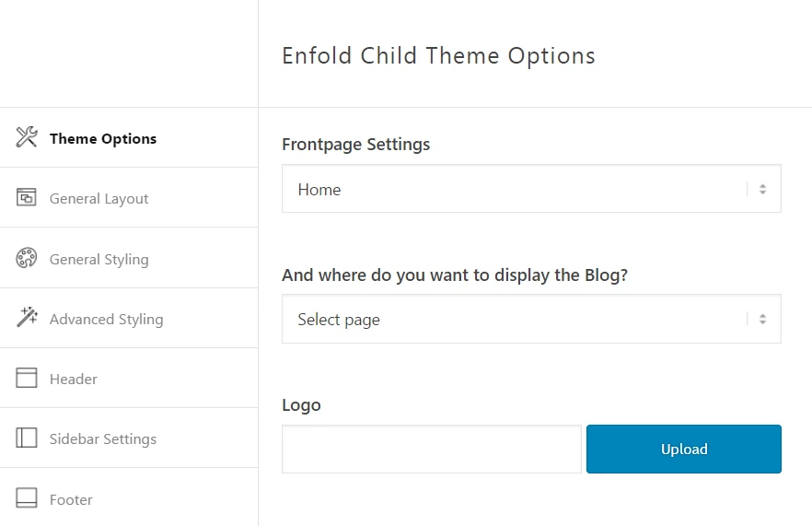Click the Frontpage Settings dropdown arrows

762,189
